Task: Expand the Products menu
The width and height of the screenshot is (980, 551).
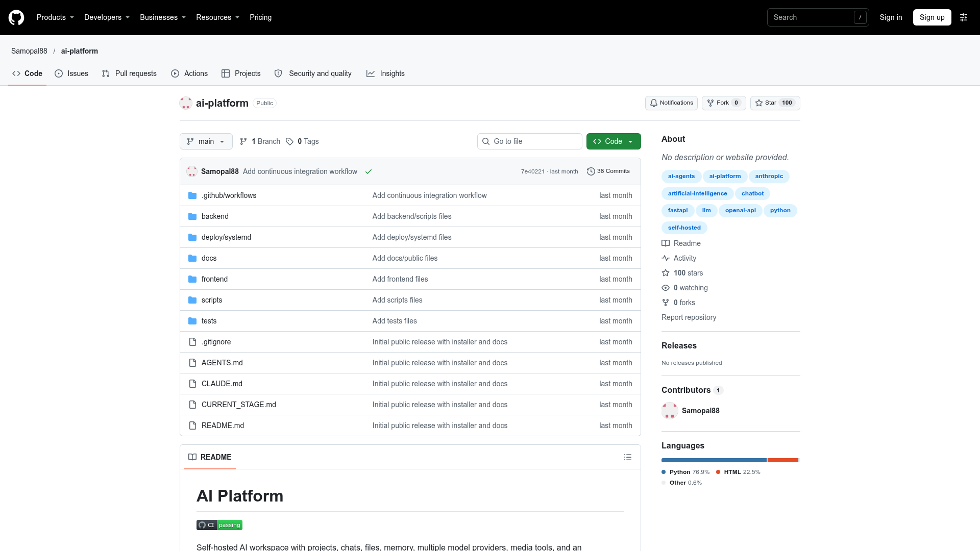Action: pos(55,17)
